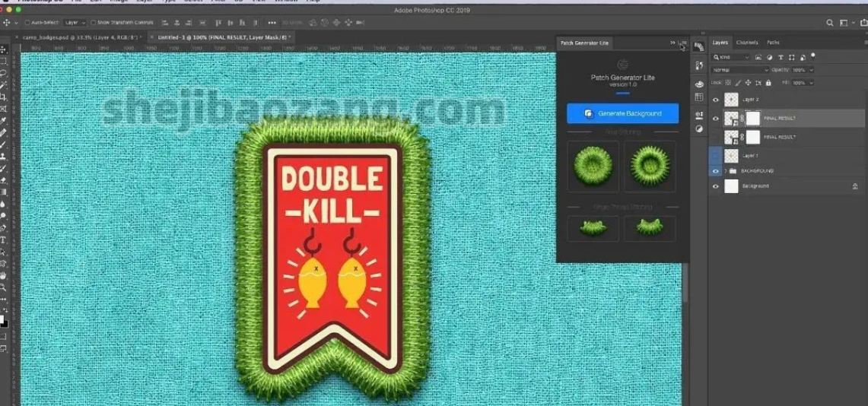
Task: Filter layers by type layers icon
Action: (781, 57)
